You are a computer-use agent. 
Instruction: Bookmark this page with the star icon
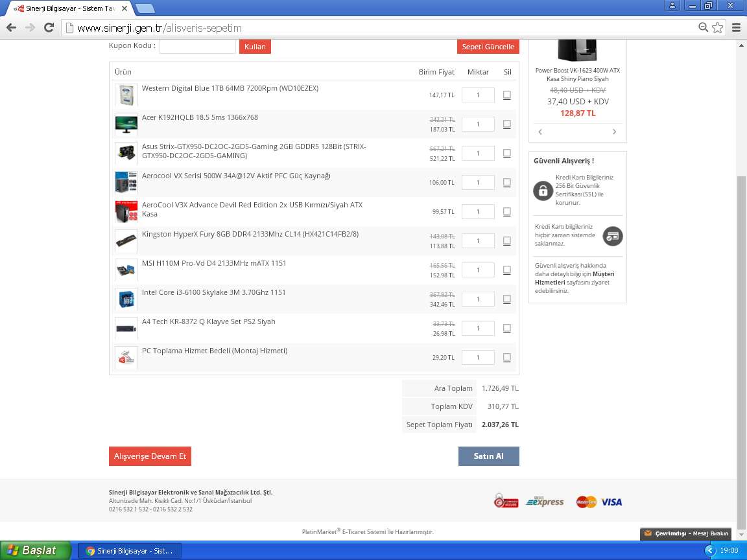point(717,28)
